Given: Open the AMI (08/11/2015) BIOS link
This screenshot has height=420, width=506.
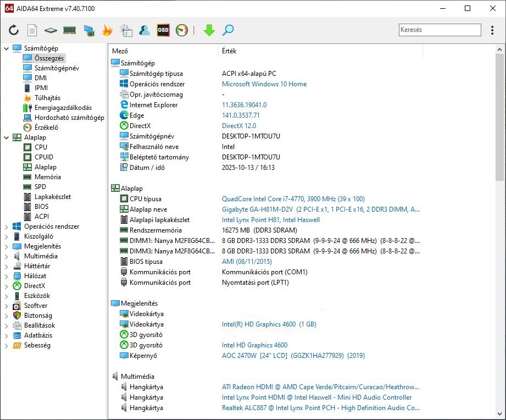Looking at the screenshot, I should tap(247, 262).
